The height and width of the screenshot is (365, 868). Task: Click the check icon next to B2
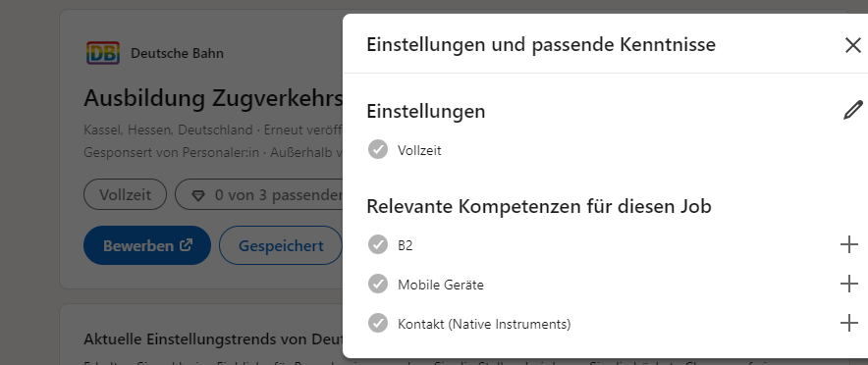tap(378, 244)
